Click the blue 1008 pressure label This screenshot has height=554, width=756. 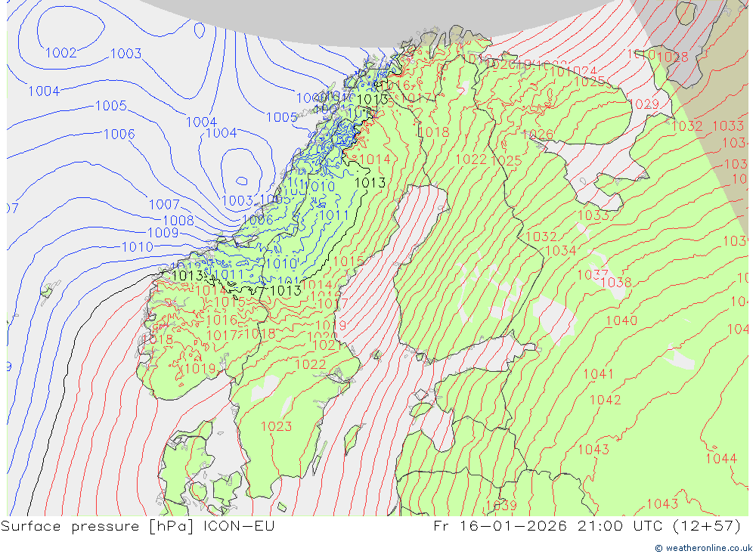(x=178, y=220)
